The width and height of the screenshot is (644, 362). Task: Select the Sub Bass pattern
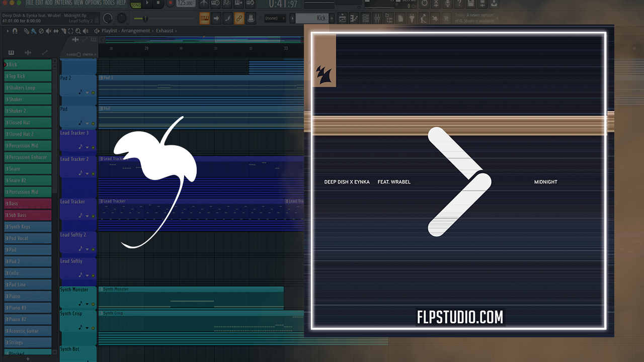(28, 215)
